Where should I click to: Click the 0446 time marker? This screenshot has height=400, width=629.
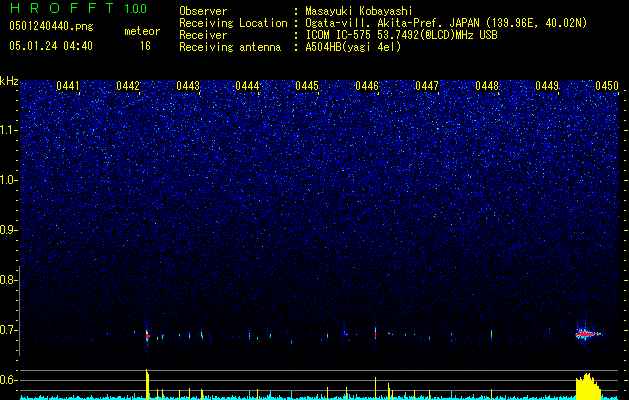pos(367,86)
